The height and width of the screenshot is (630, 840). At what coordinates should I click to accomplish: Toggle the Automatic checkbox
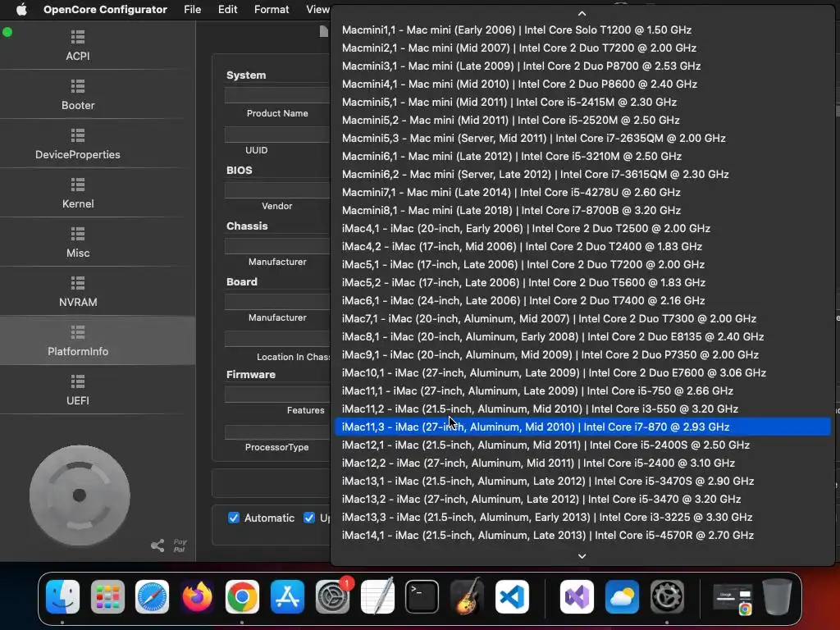(234, 518)
